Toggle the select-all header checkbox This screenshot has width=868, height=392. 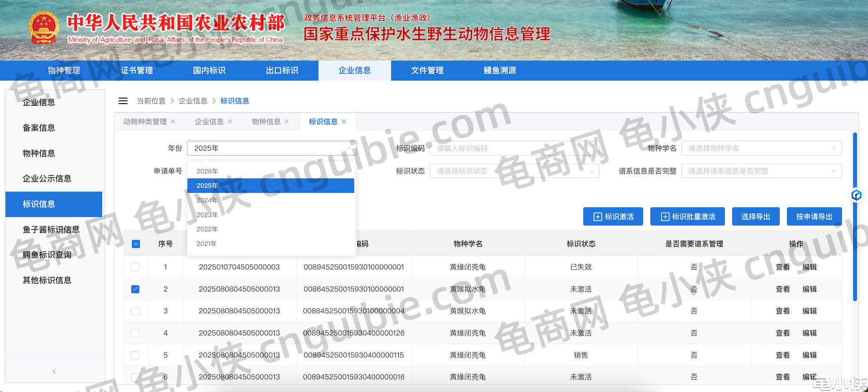pos(135,244)
